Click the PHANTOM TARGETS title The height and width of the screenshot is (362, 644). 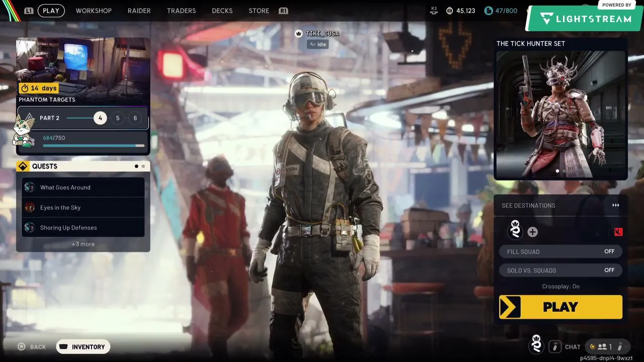(47, 100)
